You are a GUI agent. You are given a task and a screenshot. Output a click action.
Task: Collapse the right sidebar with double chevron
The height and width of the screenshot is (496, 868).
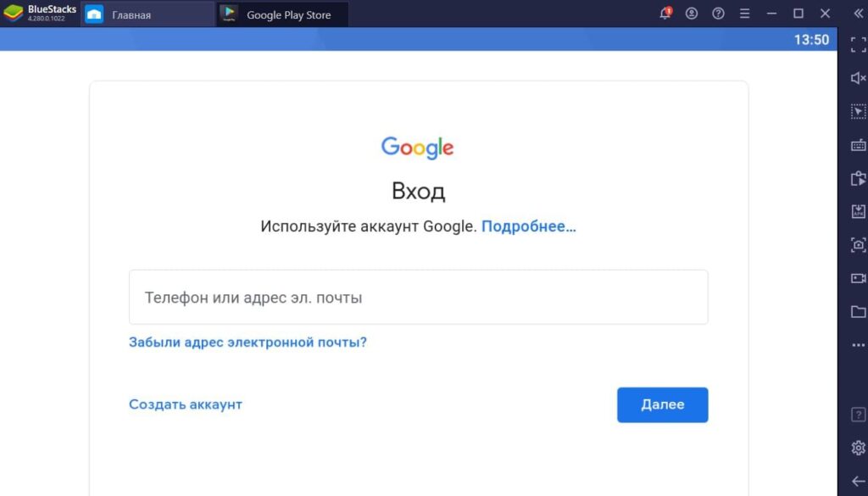tap(858, 14)
